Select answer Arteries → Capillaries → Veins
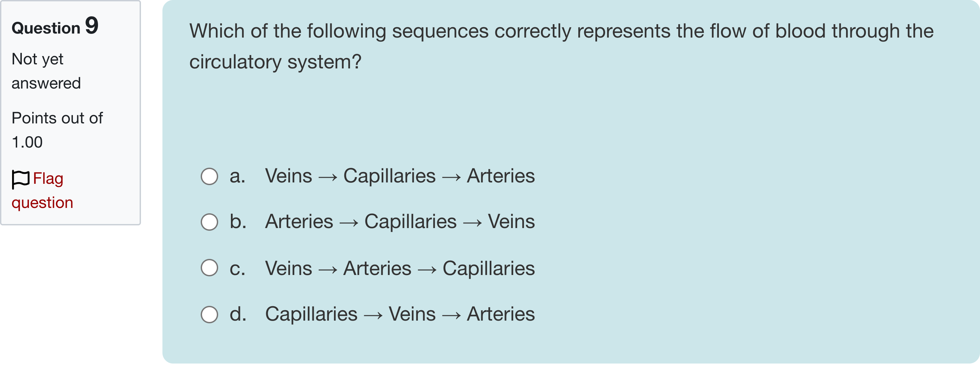 coord(399,222)
